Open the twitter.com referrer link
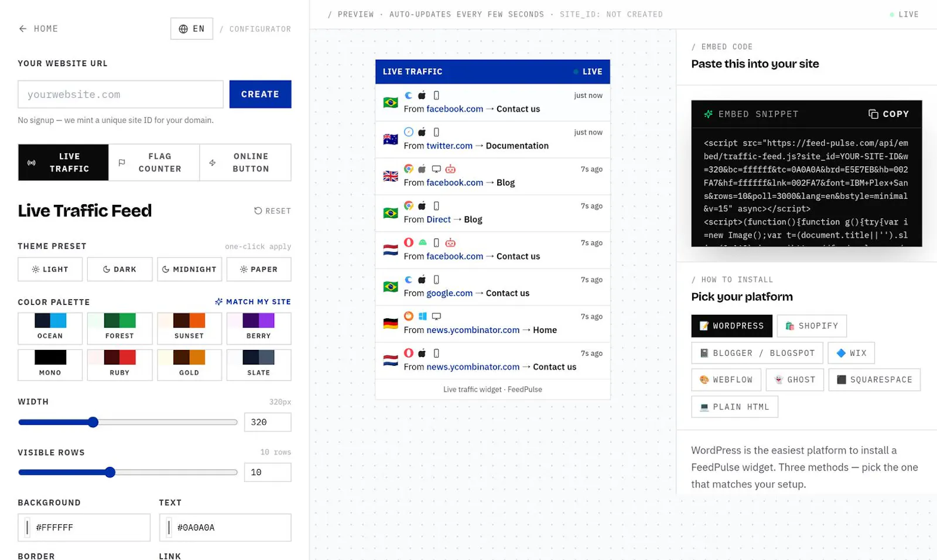Image resolution: width=937 pixels, height=560 pixels. (x=449, y=146)
